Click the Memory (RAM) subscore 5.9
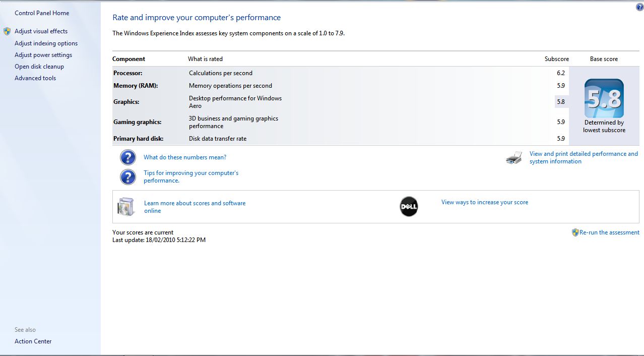The width and height of the screenshot is (644, 356). point(561,86)
